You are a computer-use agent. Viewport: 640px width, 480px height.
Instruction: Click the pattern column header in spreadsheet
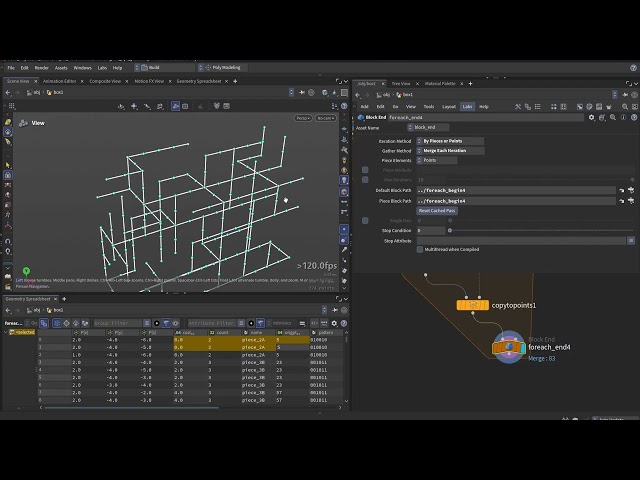[326, 333]
